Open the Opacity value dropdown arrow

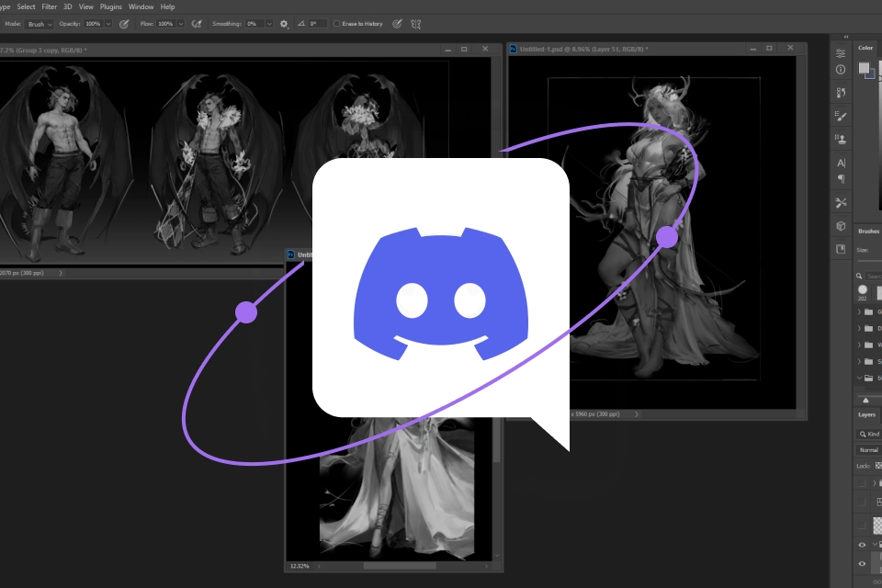108,24
